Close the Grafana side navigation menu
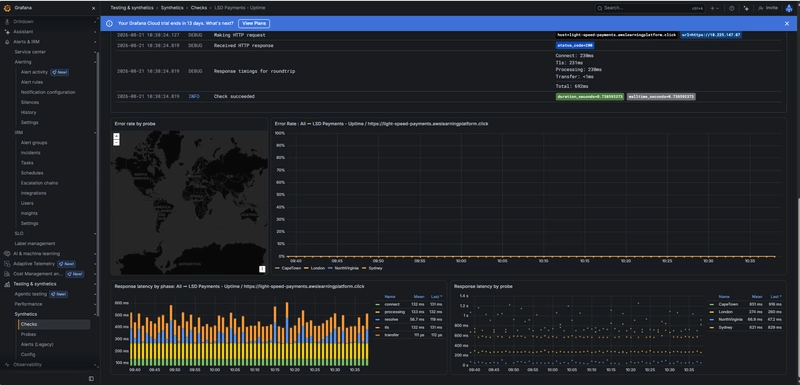 pyautogui.click(x=93, y=8)
